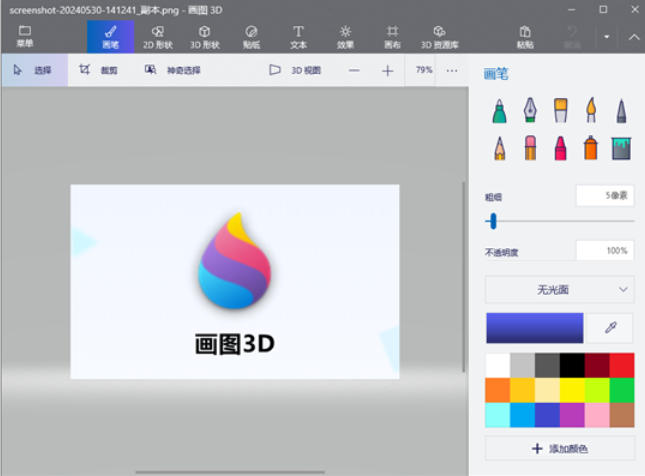Choose the indigo color swatch
Image resolution: width=645 pixels, height=476 pixels.
pos(547,415)
